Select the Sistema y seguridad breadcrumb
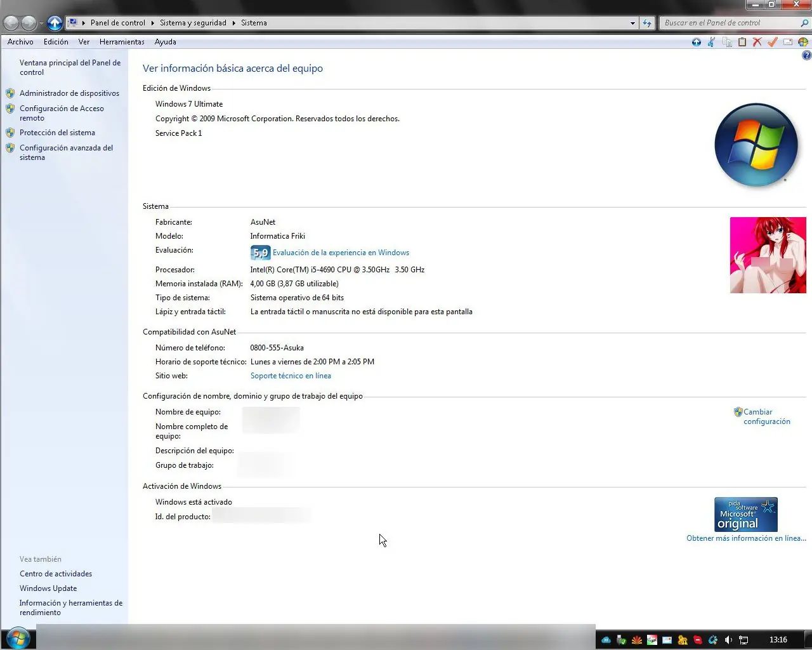812x650 pixels. point(193,23)
